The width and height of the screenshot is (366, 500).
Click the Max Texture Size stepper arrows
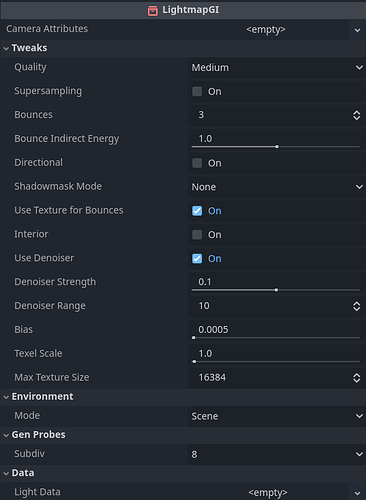(356, 378)
